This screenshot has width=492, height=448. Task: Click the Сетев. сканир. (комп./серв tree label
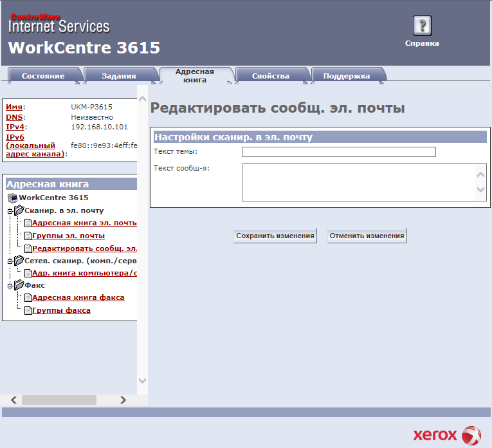80,261
